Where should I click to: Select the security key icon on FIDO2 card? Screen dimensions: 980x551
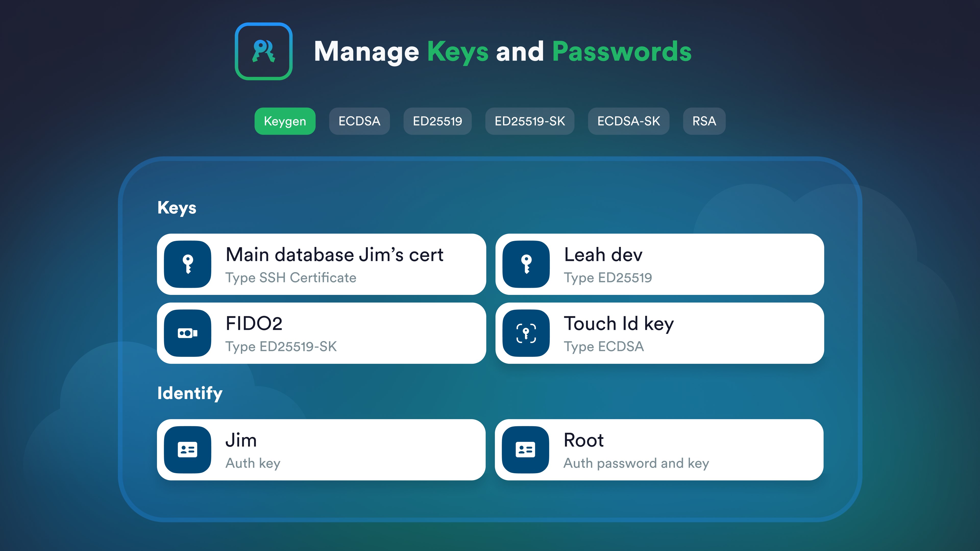pos(187,333)
